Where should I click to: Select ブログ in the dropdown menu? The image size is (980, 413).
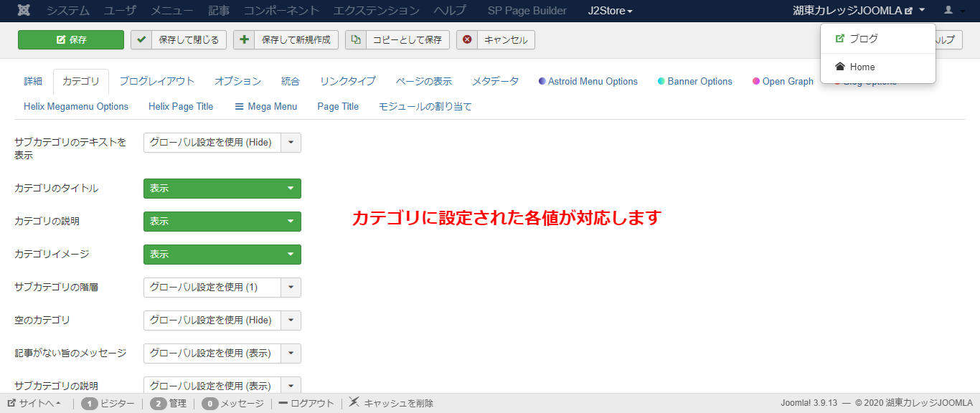coord(863,39)
